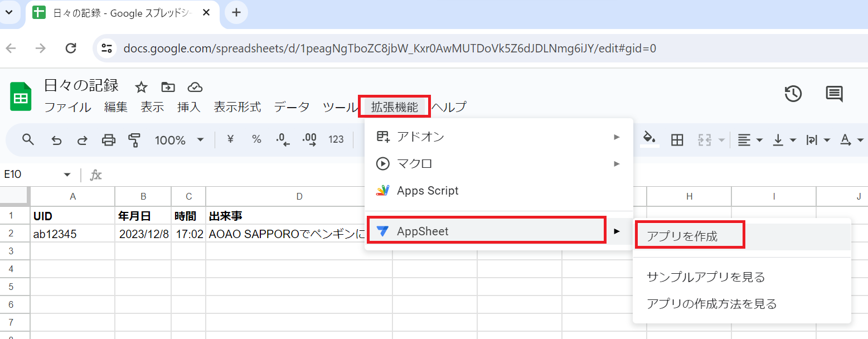Select row 2 header

point(15,234)
